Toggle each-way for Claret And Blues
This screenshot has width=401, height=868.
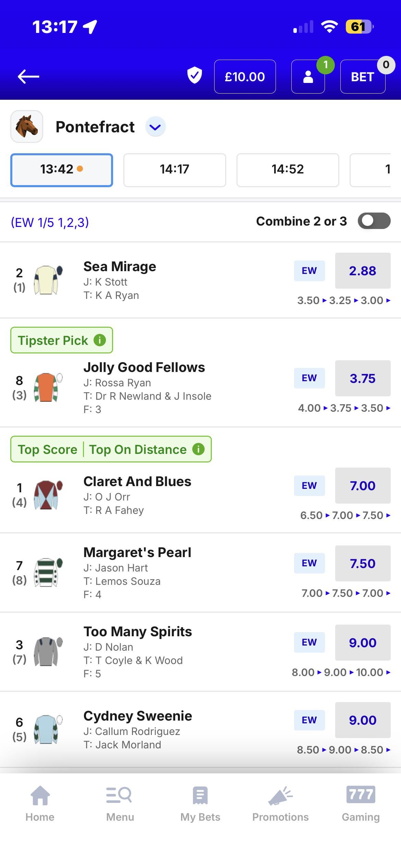pos(309,486)
